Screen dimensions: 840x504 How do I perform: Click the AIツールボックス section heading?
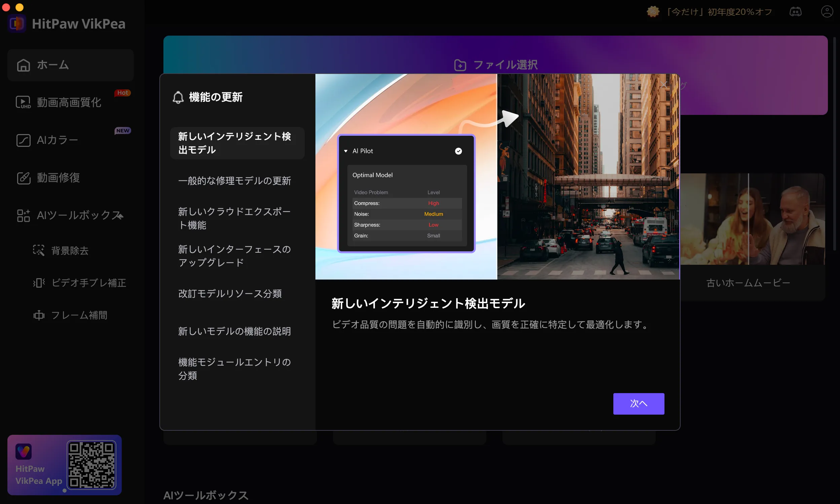(205, 495)
